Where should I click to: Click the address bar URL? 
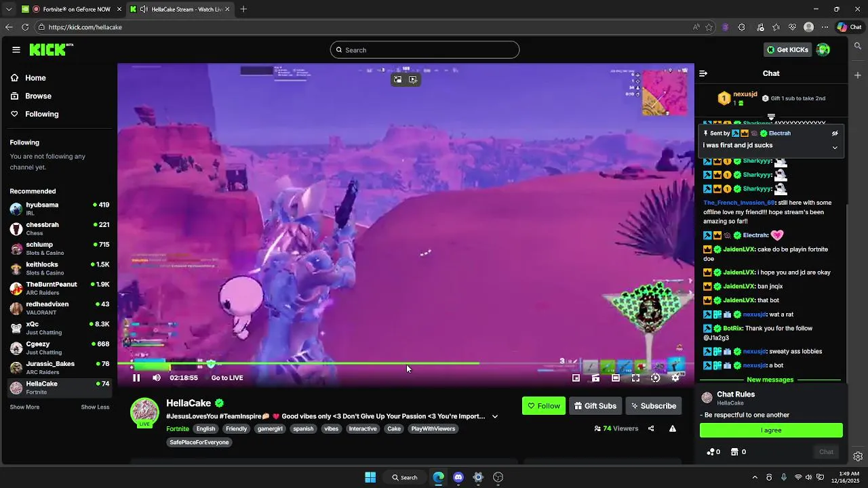85,27
